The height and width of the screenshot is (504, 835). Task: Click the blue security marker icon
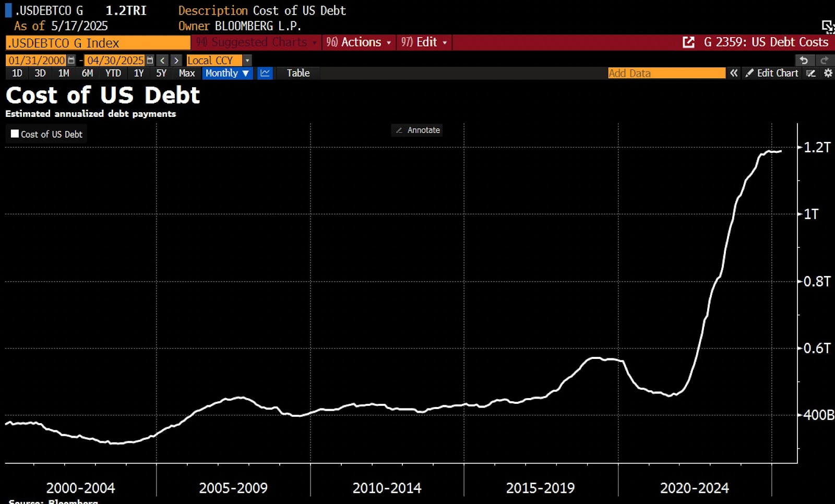(x=8, y=10)
